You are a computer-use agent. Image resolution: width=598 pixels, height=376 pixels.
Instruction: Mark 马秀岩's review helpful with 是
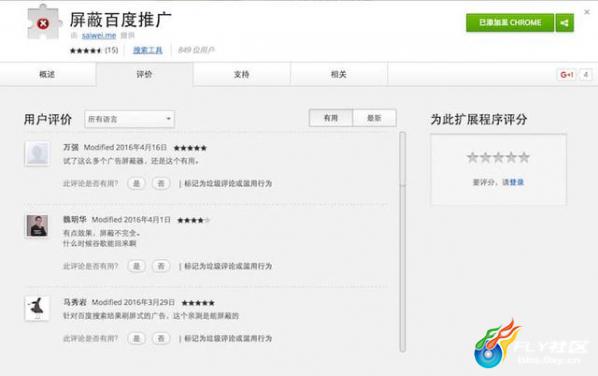[136, 339]
